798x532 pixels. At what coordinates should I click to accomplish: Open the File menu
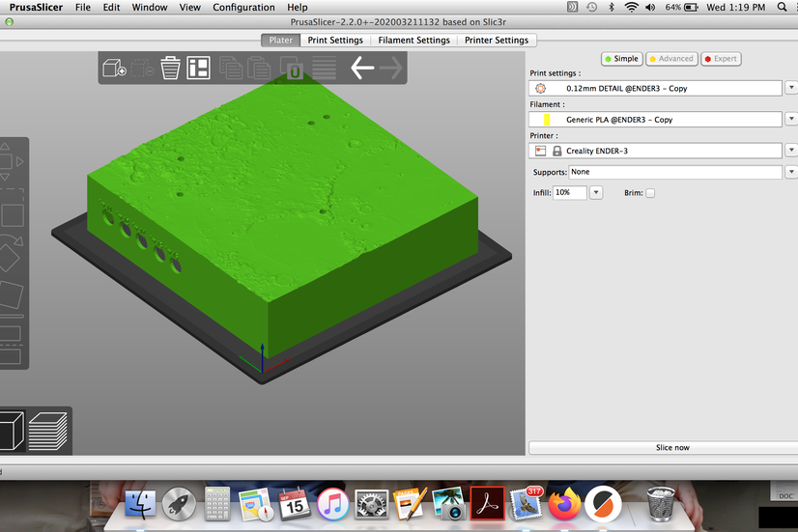tap(83, 7)
